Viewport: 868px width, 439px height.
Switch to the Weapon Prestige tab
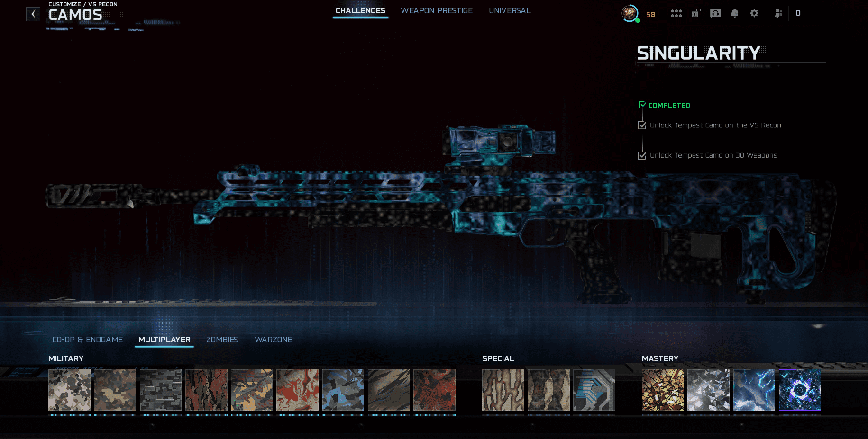click(x=436, y=10)
